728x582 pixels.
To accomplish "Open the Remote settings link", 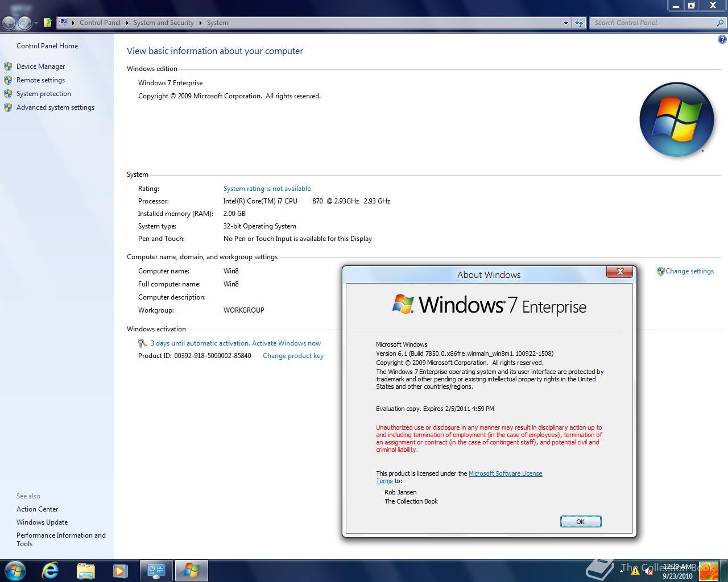I will tap(40, 80).
